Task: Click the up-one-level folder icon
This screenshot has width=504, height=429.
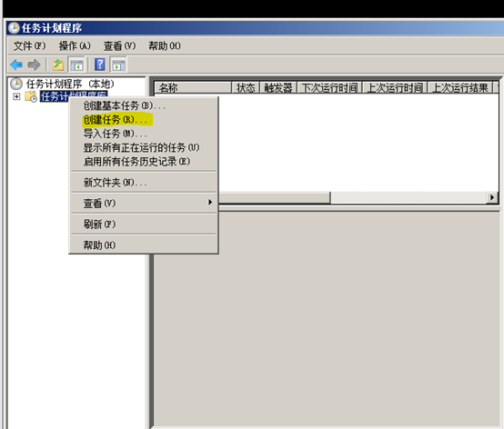Action: (58, 65)
